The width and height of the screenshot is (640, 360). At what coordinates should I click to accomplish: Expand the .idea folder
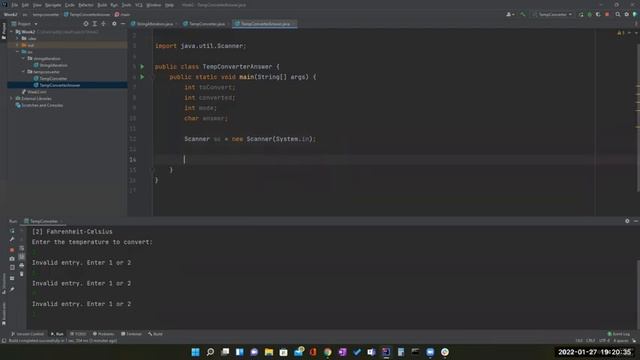18,38
